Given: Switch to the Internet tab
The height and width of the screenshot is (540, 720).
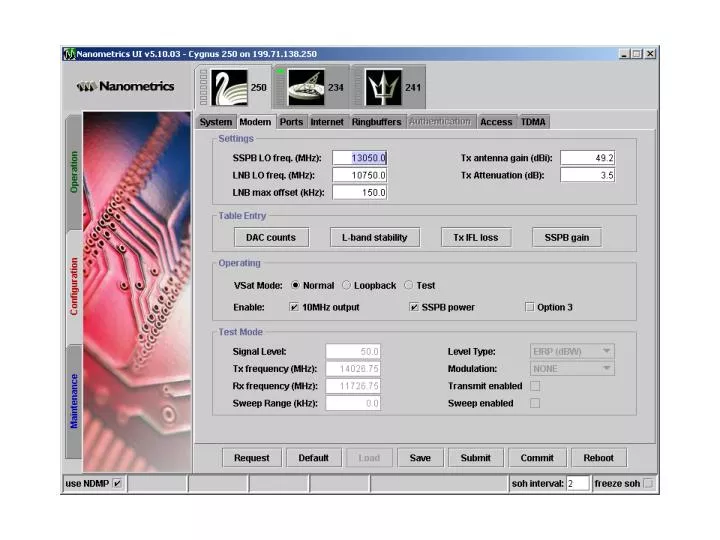Looking at the screenshot, I should tap(327, 122).
